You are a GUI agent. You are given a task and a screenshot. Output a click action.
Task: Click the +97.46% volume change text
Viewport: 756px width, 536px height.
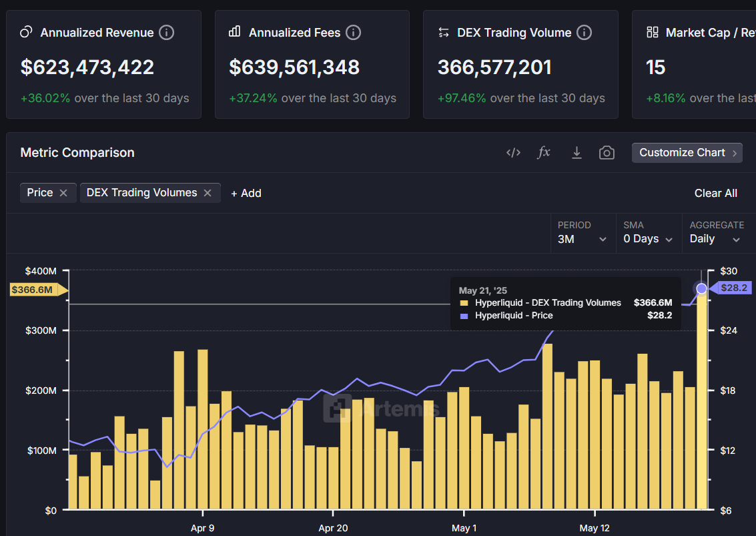[x=462, y=98]
